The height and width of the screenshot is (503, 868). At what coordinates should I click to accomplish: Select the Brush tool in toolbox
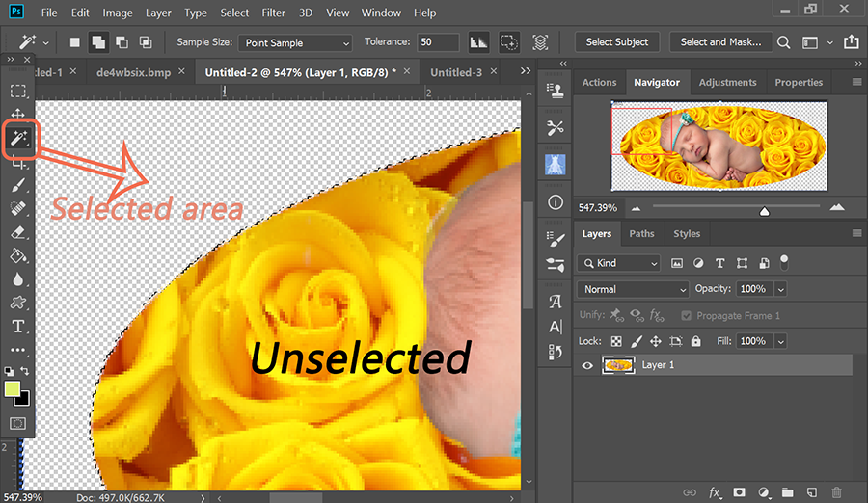coord(18,186)
